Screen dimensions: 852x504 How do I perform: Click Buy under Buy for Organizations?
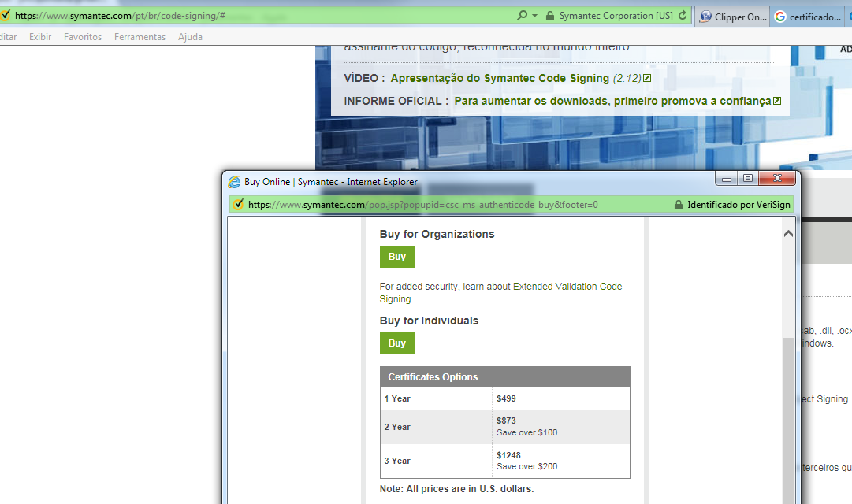(396, 257)
